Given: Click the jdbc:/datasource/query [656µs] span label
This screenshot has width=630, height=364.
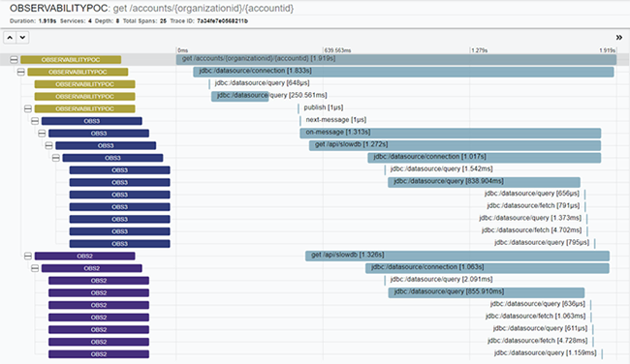Looking at the screenshot, I should 532,194.
